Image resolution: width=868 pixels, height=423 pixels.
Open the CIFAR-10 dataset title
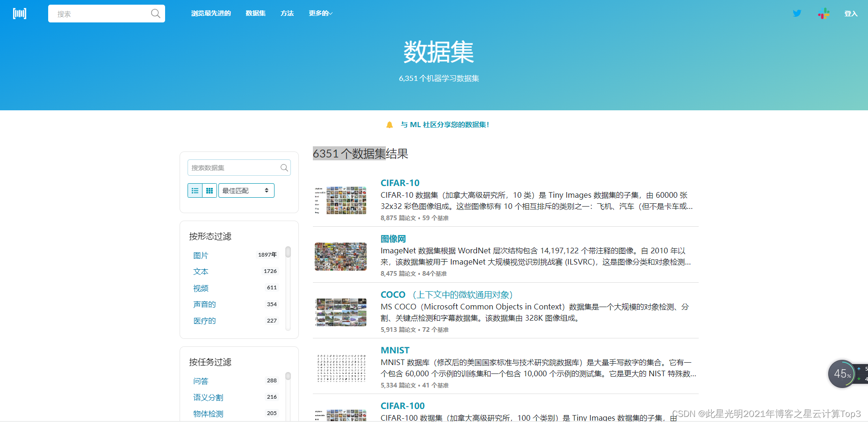[400, 183]
